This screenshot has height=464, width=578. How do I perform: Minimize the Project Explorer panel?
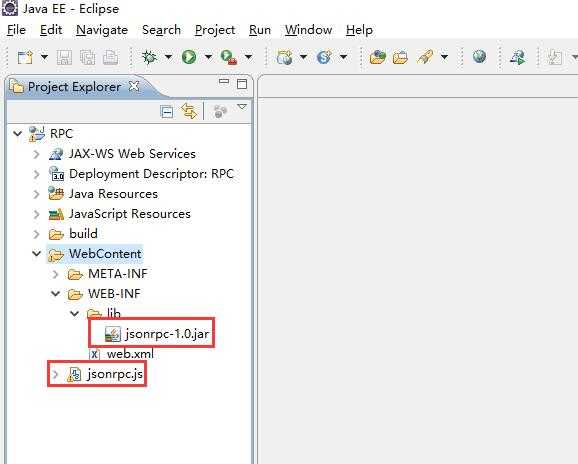(x=224, y=81)
